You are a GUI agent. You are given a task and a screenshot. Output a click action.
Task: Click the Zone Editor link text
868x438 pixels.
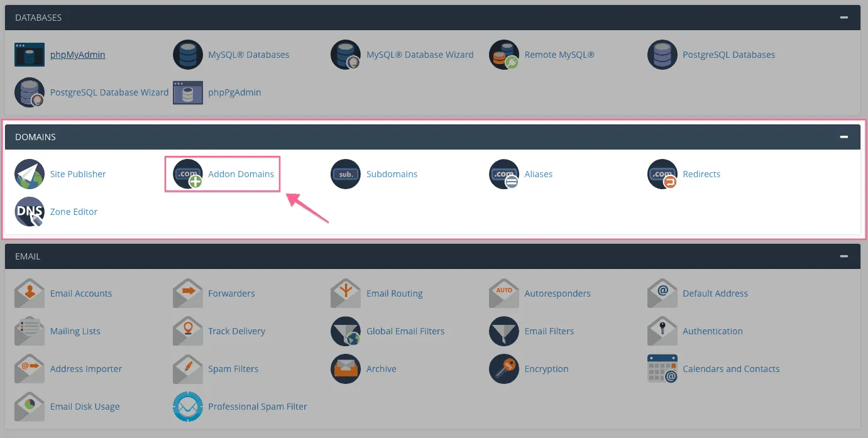(74, 212)
